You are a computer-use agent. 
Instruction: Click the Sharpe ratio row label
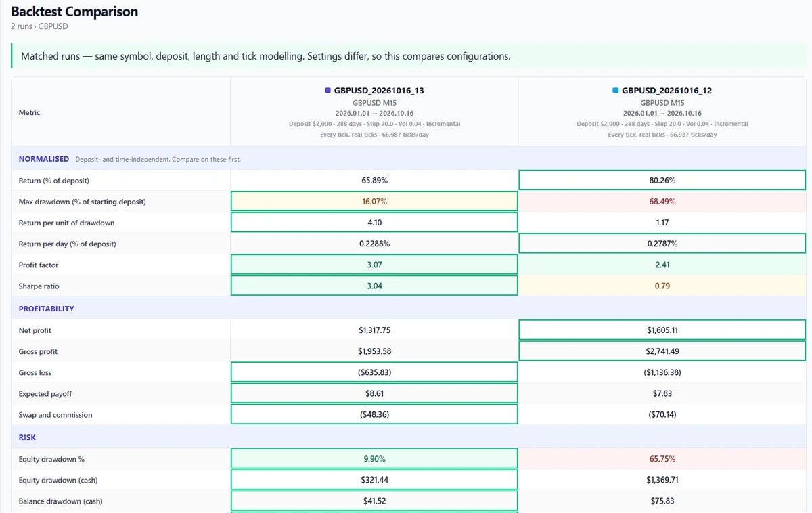click(39, 286)
